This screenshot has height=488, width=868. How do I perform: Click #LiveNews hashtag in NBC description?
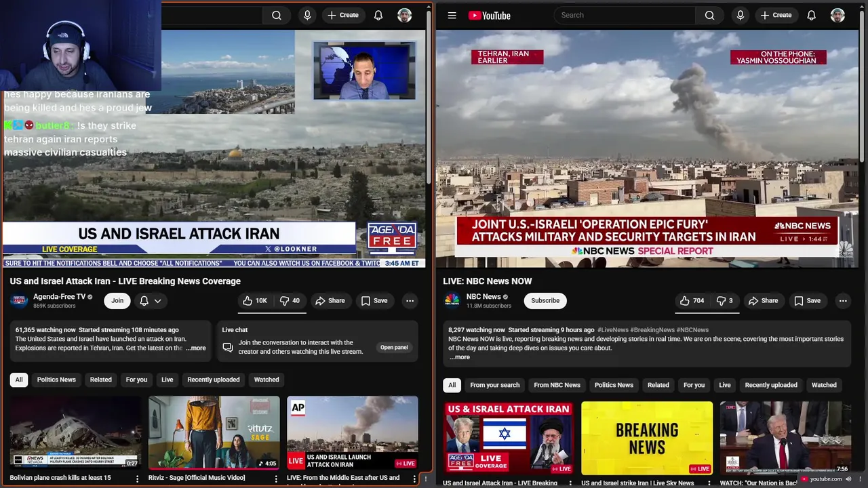(613, 330)
